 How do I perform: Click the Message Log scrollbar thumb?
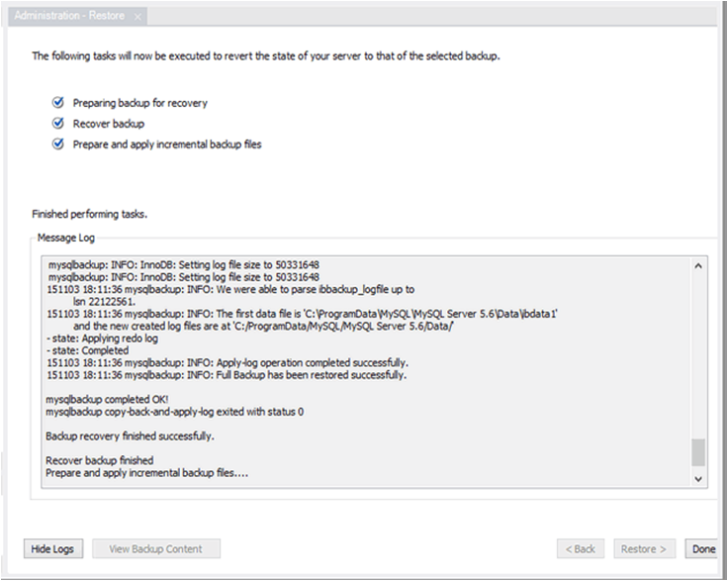698,452
